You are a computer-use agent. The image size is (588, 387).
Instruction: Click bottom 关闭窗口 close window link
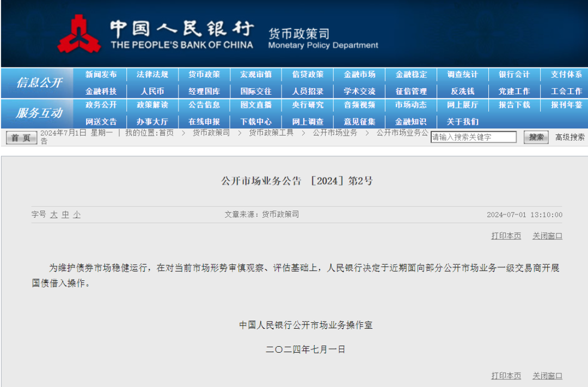[547, 376]
